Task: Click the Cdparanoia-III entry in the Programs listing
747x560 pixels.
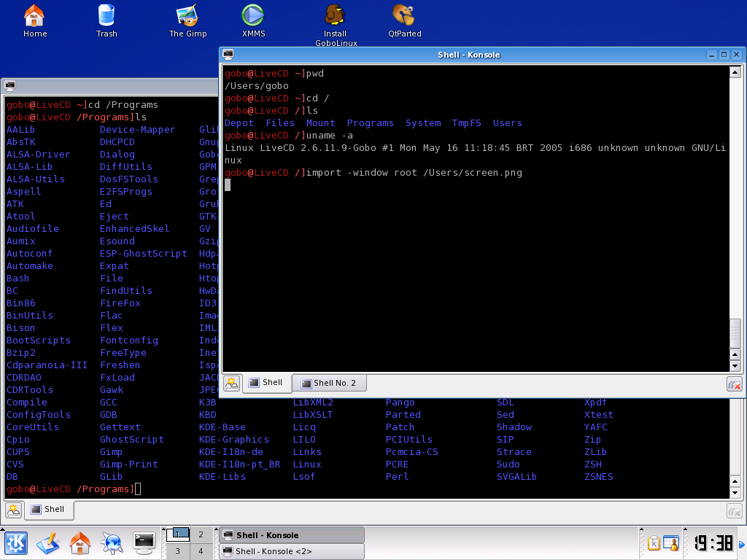Action: coord(47,365)
